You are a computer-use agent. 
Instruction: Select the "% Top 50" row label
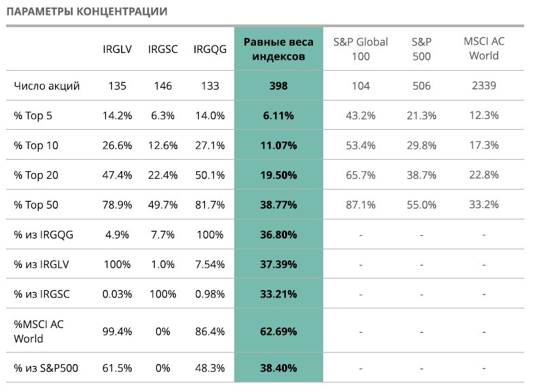pos(36,205)
